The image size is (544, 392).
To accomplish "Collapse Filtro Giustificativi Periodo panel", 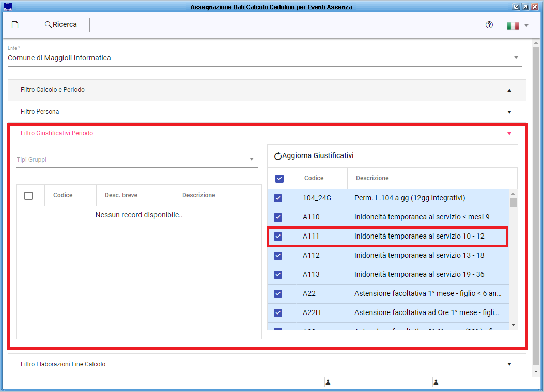I will point(509,133).
